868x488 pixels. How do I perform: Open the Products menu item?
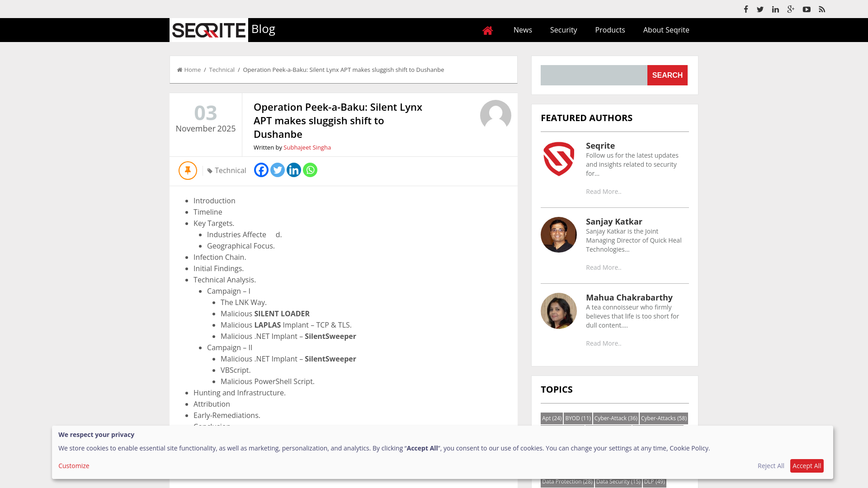tap(610, 30)
